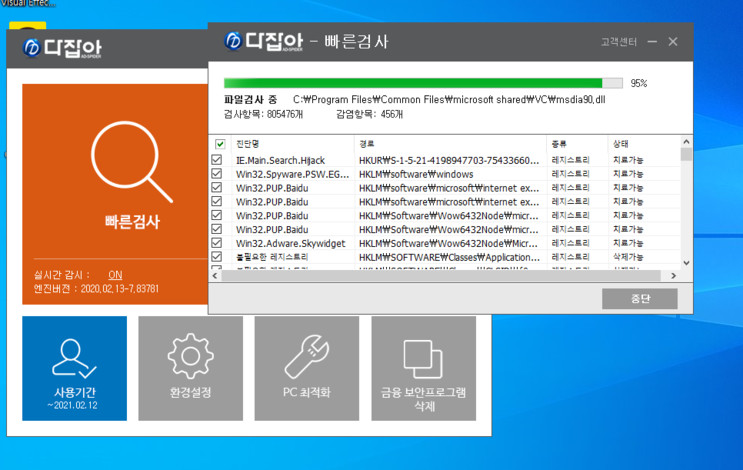Click the 엔진버전 2020.02.13 text
This screenshot has height=470, width=743.
point(96,289)
